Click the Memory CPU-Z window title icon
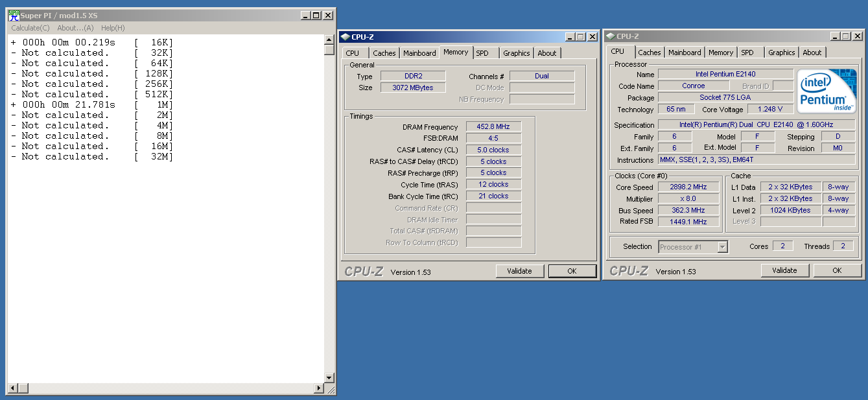868x400 pixels. click(346, 37)
